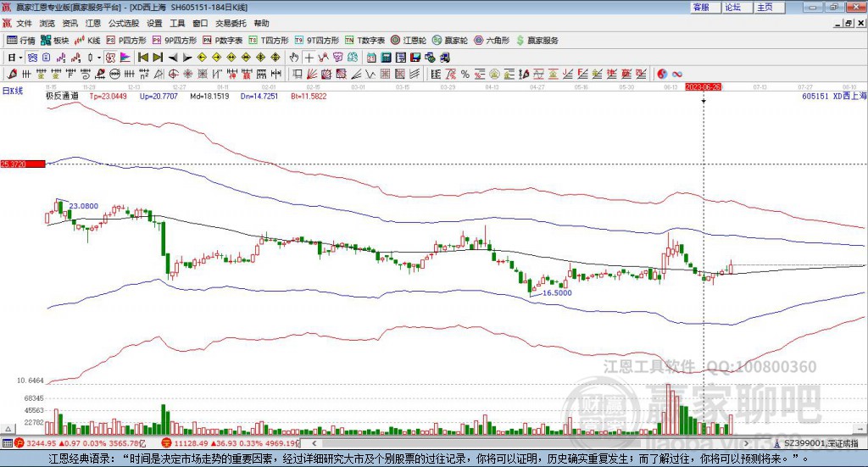Select the hand pan tool

click(x=294, y=58)
